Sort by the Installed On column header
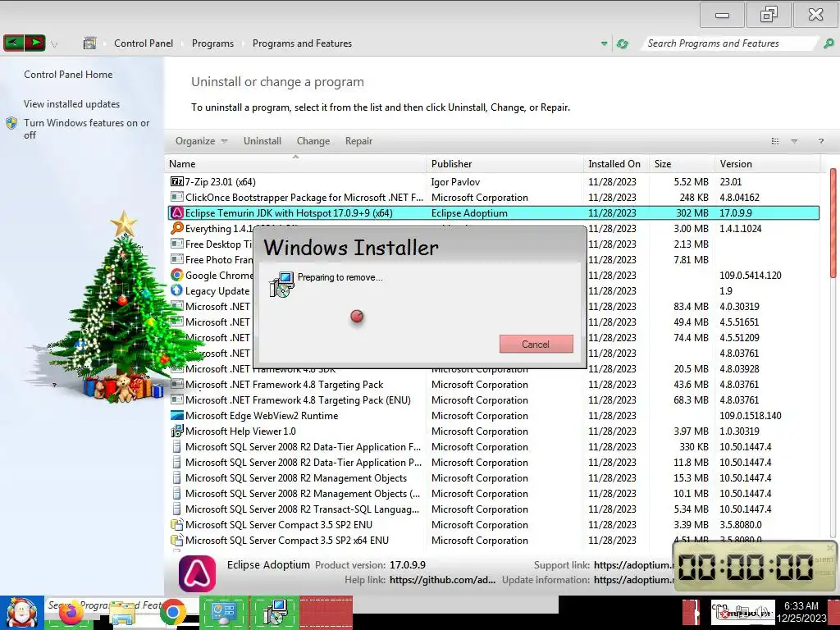The width and height of the screenshot is (840, 630). point(616,164)
